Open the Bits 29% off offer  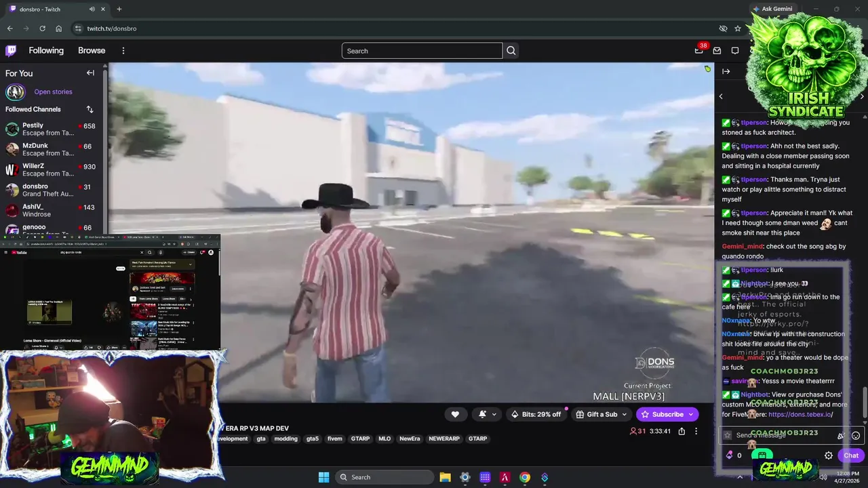536,414
